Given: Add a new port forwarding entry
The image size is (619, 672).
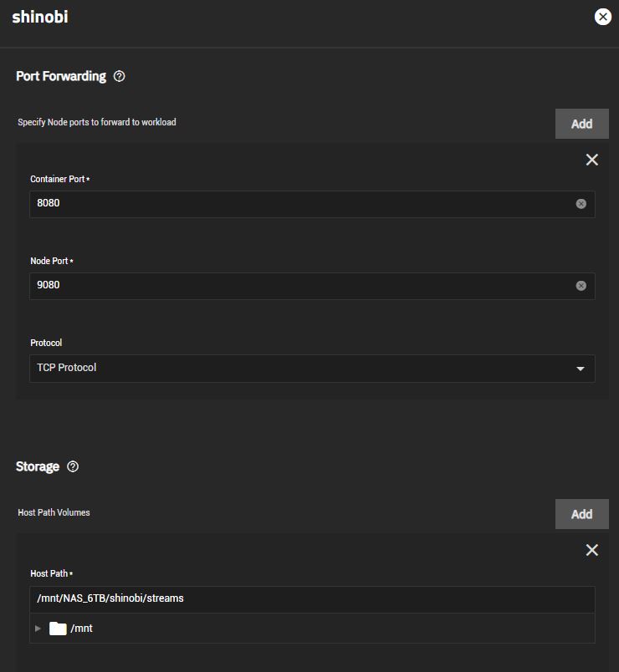Looking at the screenshot, I should [x=581, y=124].
